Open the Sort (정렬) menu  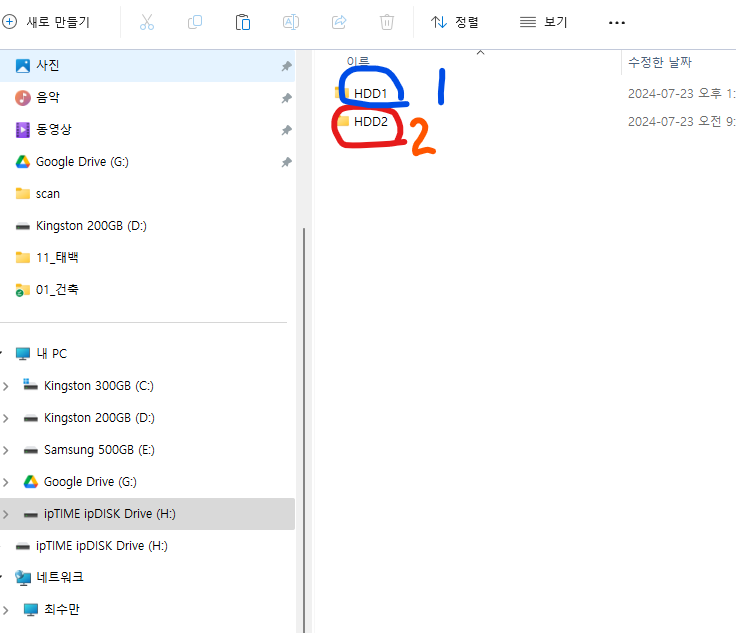point(454,22)
